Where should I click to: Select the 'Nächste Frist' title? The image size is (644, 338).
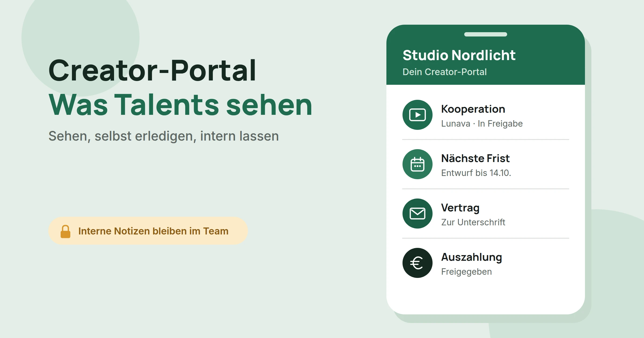coord(475,158)
